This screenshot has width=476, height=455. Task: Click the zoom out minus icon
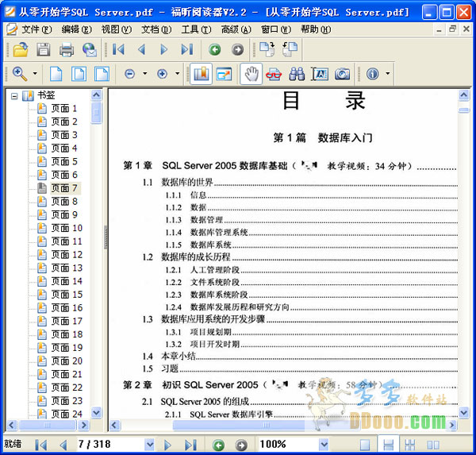click(x=129, y=74)
